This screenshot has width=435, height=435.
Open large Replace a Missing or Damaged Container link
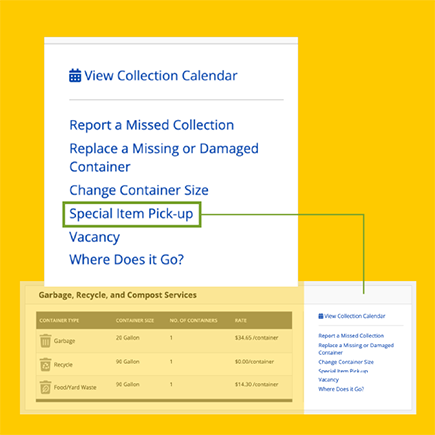coord(164,158)
